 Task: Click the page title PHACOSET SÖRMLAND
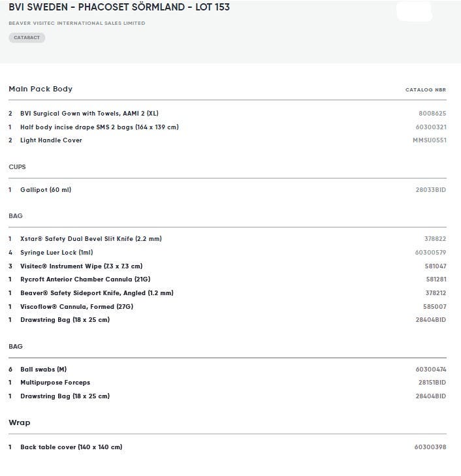point(131,7)
